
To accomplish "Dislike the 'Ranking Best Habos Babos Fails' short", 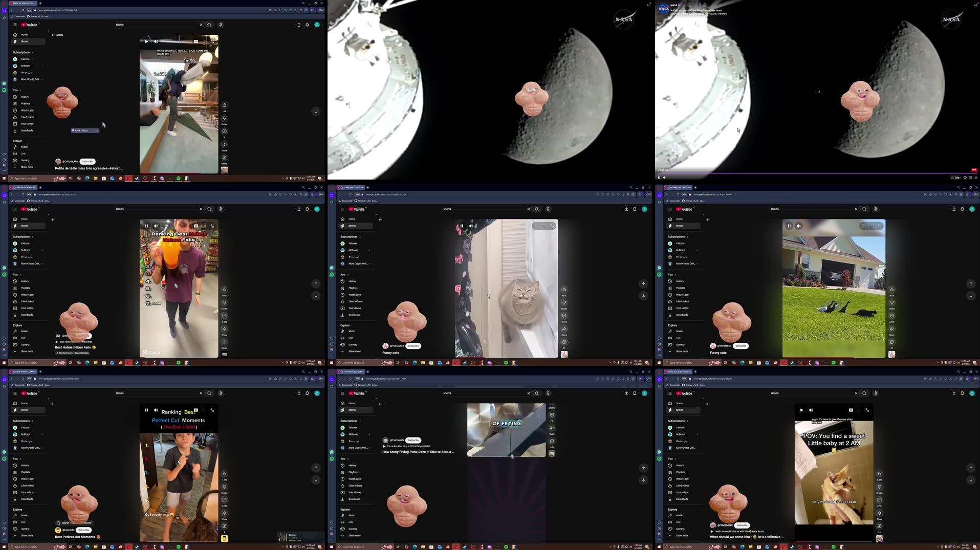I will (x=224, y=303).
